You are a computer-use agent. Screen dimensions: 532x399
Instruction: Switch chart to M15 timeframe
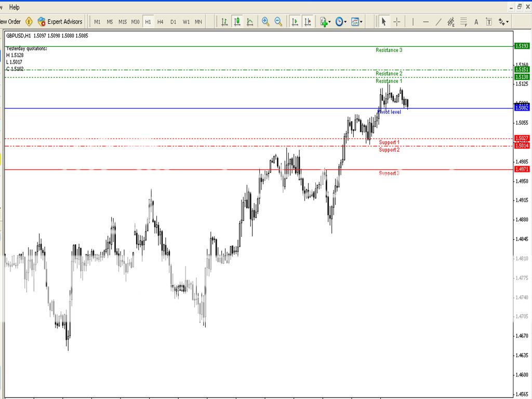(123, 22)
